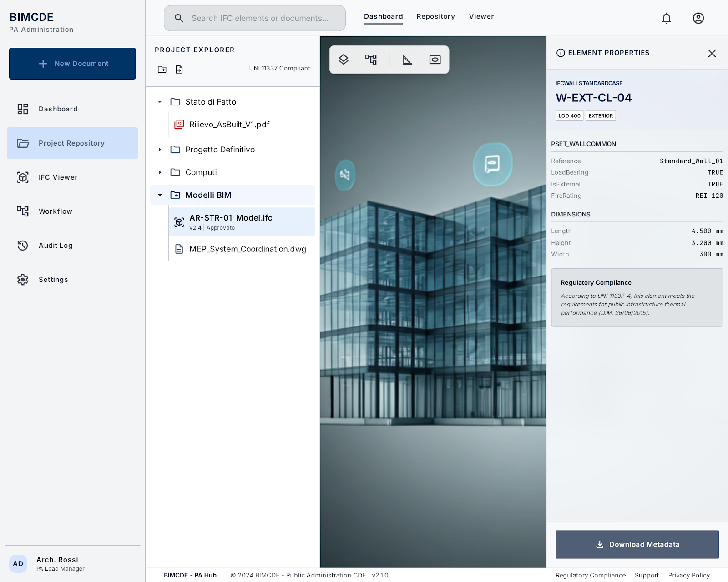Switch to the Viewer tab
Image resolution: width=728 pixels, height=582 pixels.
coord(481,16)
